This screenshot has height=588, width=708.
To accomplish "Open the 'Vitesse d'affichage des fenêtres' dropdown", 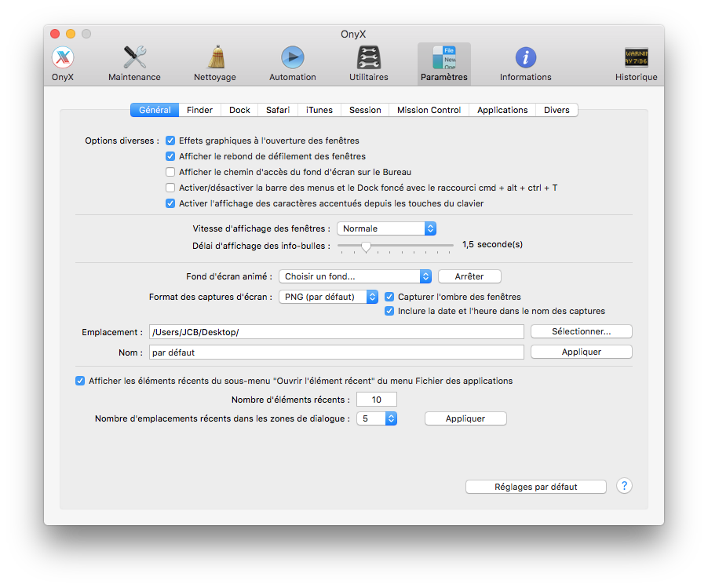I will pyautogui.click(x=386, y=228).
